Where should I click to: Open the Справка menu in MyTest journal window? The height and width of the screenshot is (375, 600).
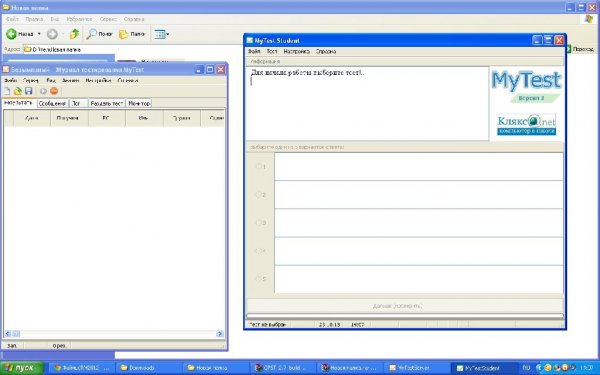click(128, 81)
